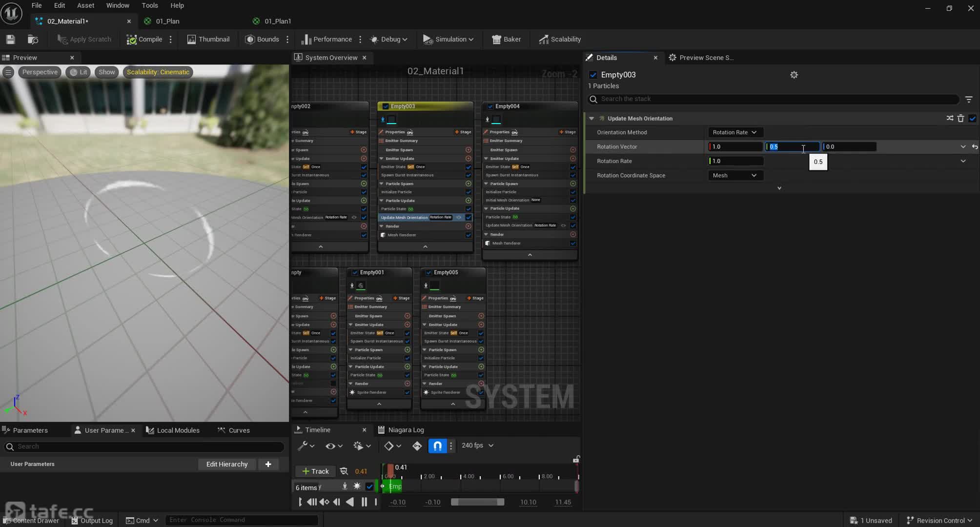Click the Save asset icon

(10, 40)
